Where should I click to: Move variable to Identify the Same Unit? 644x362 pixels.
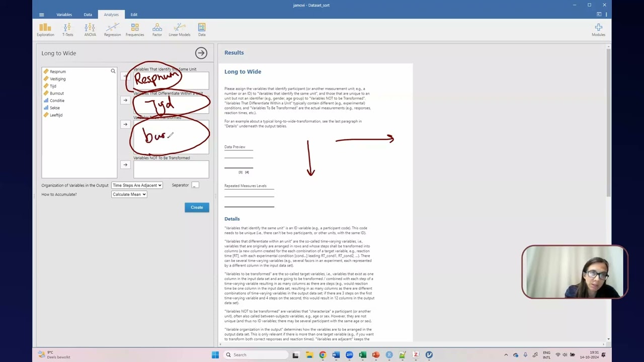pyautogui.click(x=125, y=76)
